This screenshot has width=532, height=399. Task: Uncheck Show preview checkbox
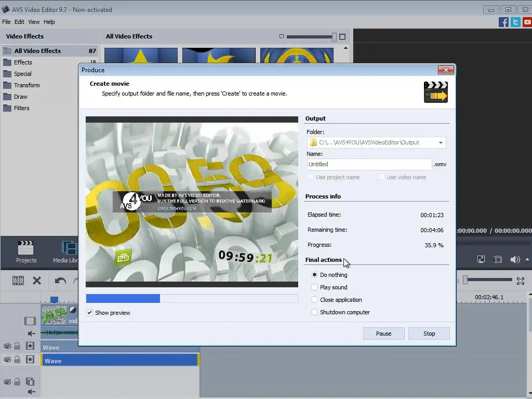tap(89, 312)
